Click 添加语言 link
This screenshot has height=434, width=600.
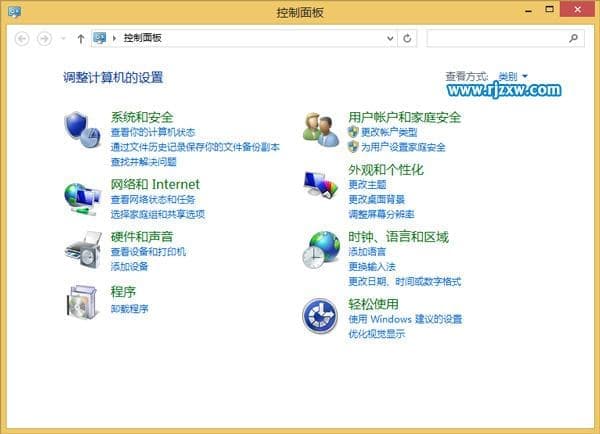pos(367,252)
